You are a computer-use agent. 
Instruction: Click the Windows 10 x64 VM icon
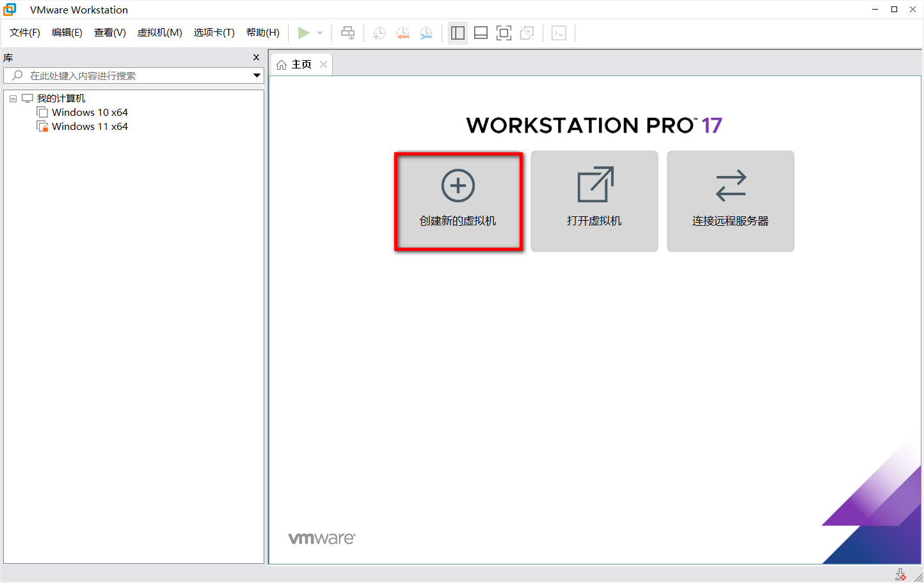pyautogui.click(x=42, y=112)
